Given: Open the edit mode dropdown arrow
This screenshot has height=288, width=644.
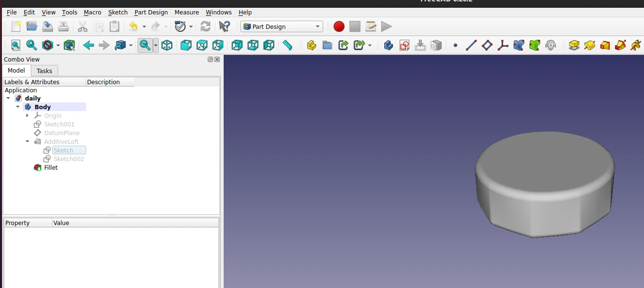Looking at the screenshot, I should [x=191, y=26].
